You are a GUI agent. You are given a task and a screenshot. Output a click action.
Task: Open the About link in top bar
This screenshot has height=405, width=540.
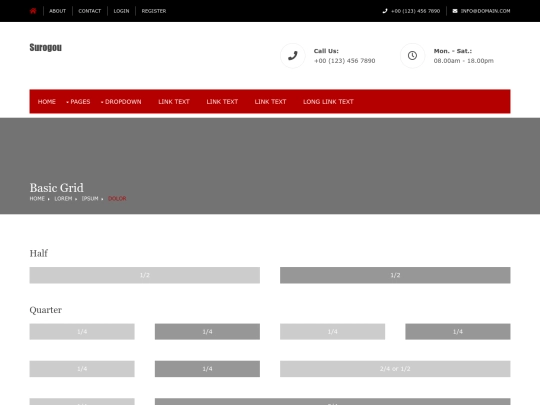[x=58, y=11]
